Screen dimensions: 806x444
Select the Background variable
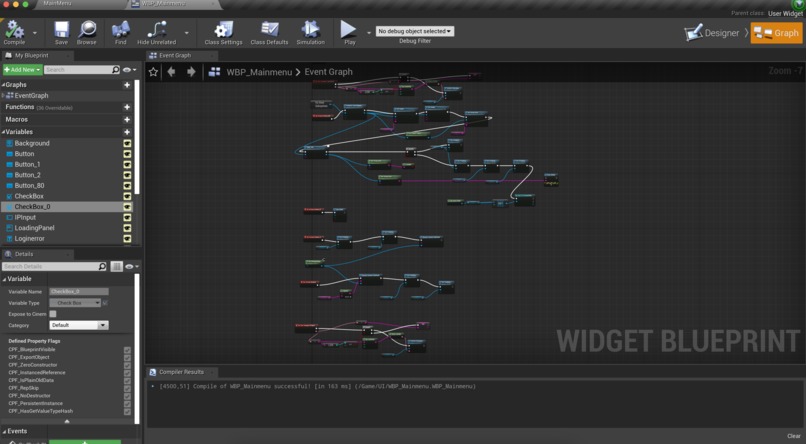(32, 143)
